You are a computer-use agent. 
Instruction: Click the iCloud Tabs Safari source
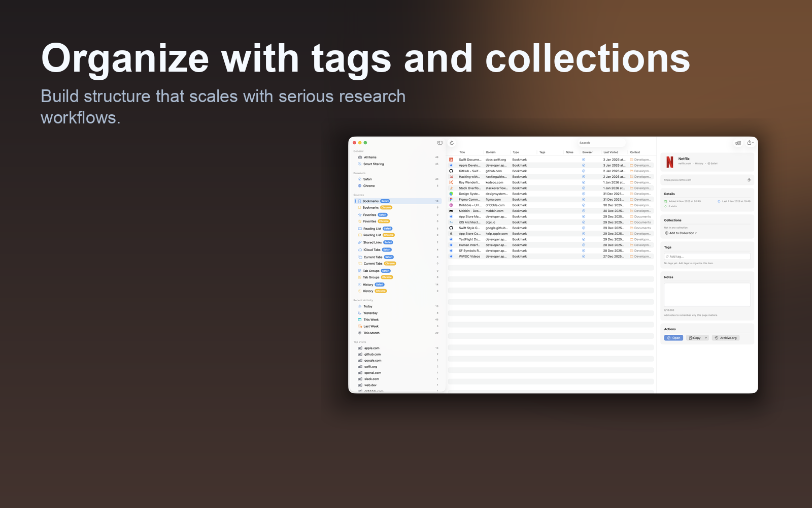pyautogui.click(x=371, y=249)
